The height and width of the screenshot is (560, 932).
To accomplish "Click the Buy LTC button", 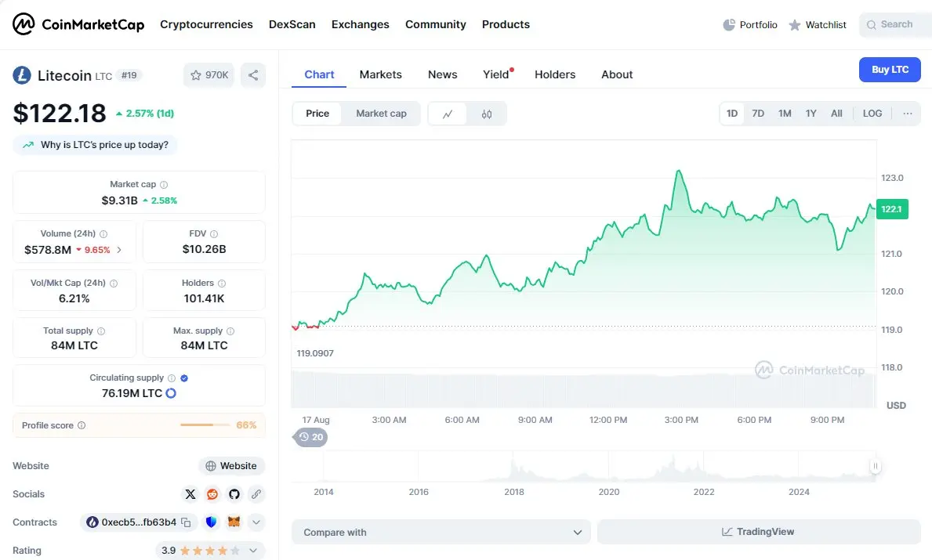I will [x=890, y=70].
